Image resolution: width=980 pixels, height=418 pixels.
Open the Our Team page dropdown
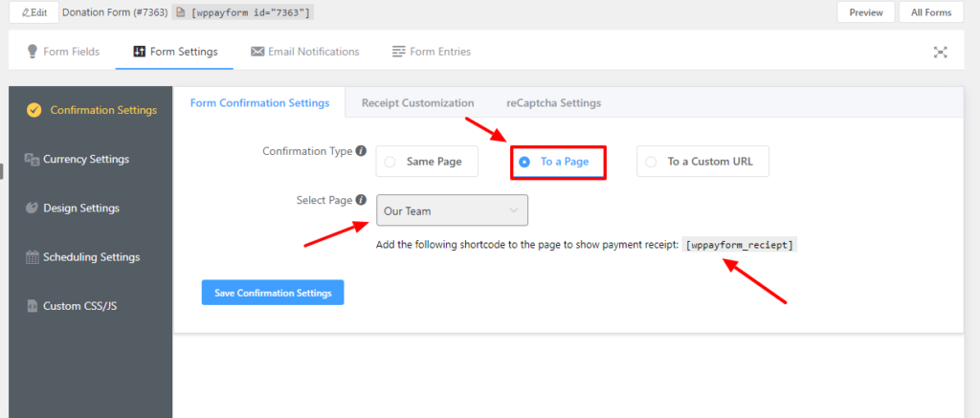[x=451, y=210]
